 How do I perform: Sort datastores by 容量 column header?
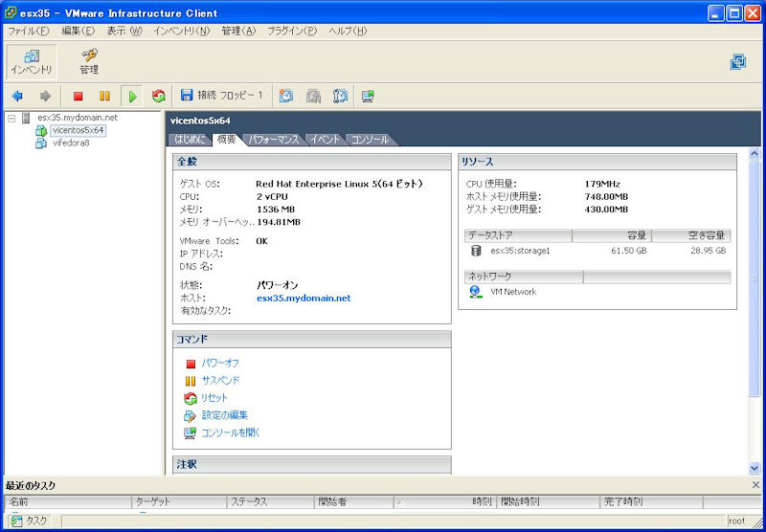[x=611, y=235]
